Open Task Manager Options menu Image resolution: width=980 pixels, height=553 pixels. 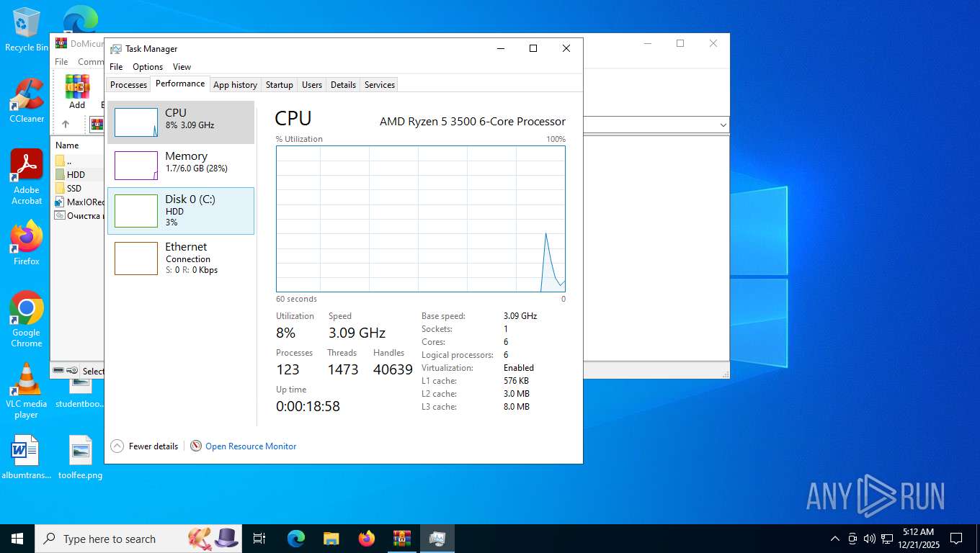148,66
